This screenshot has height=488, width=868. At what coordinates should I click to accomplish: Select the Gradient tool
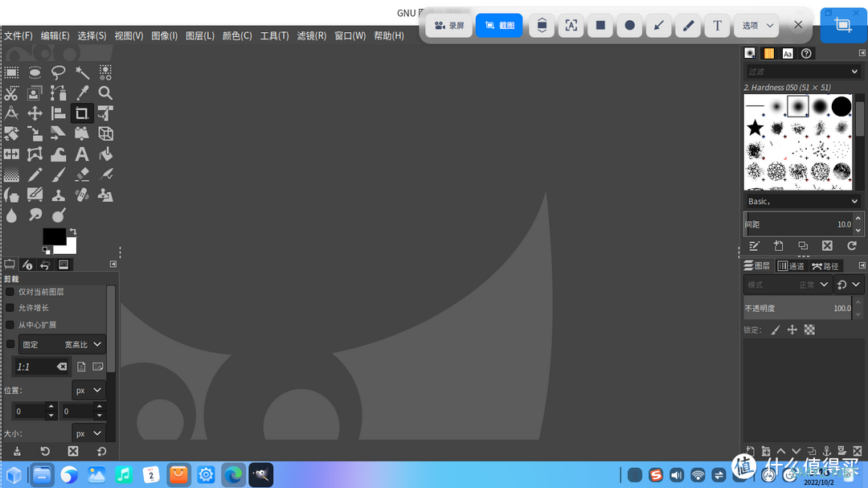pos(11,175)
